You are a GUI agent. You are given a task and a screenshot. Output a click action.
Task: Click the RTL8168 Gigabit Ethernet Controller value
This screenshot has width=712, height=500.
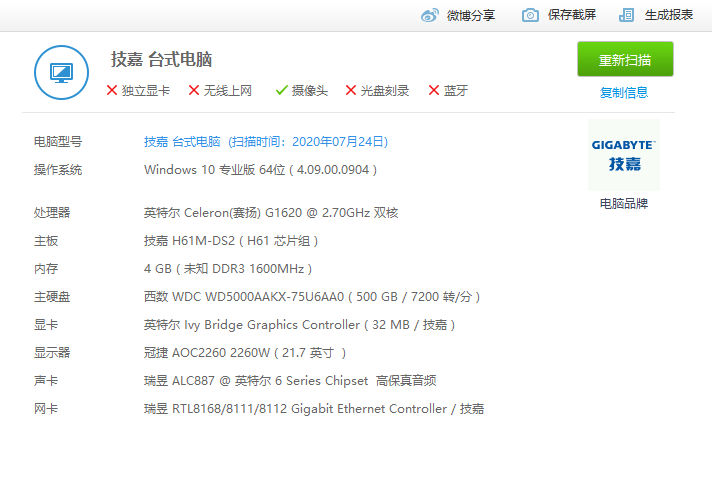click(314, 409)
